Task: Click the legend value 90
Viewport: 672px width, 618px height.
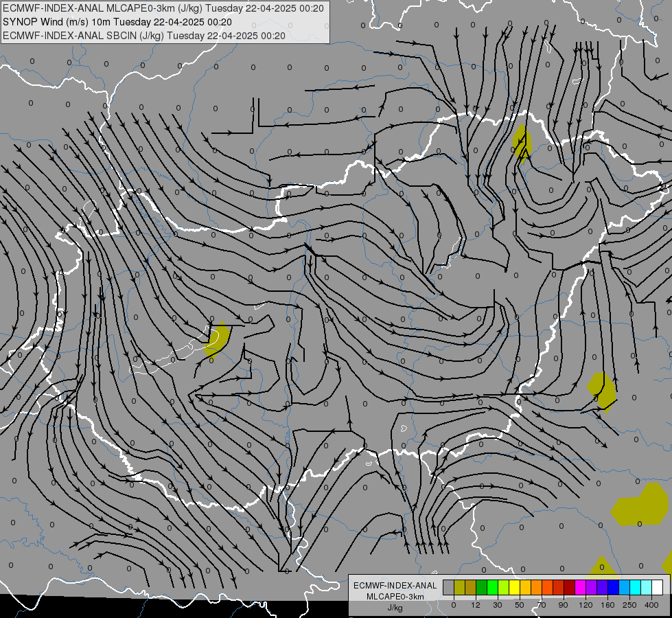Action: tap(563, 605)
